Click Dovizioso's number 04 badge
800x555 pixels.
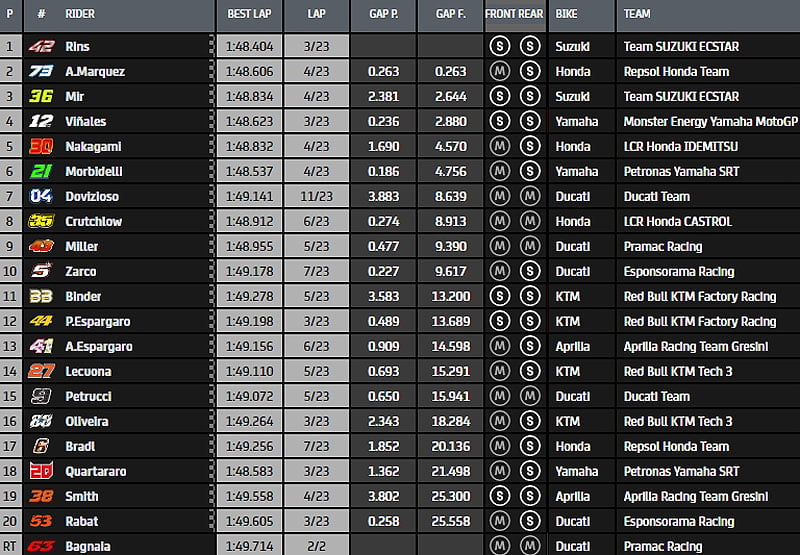[41, 196]
